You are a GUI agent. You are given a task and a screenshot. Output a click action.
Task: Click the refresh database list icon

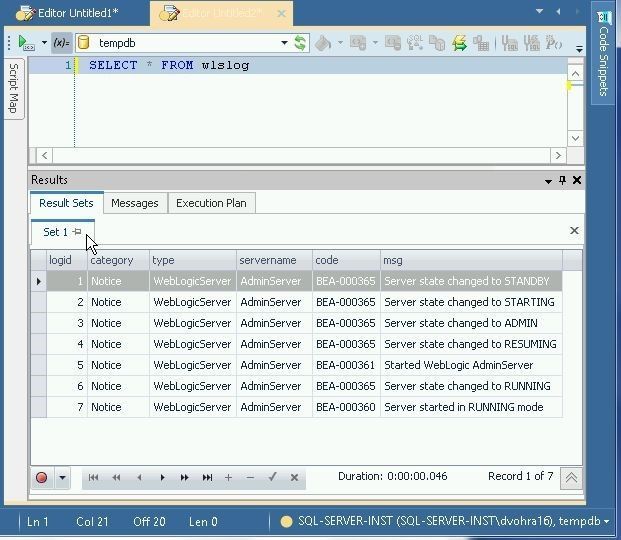click(x=300, y=43)
